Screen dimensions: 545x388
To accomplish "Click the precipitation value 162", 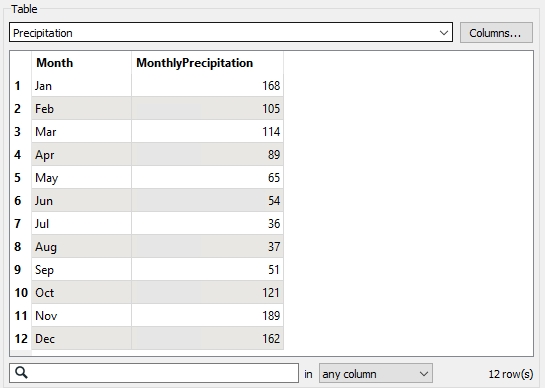I will point(208,338).
